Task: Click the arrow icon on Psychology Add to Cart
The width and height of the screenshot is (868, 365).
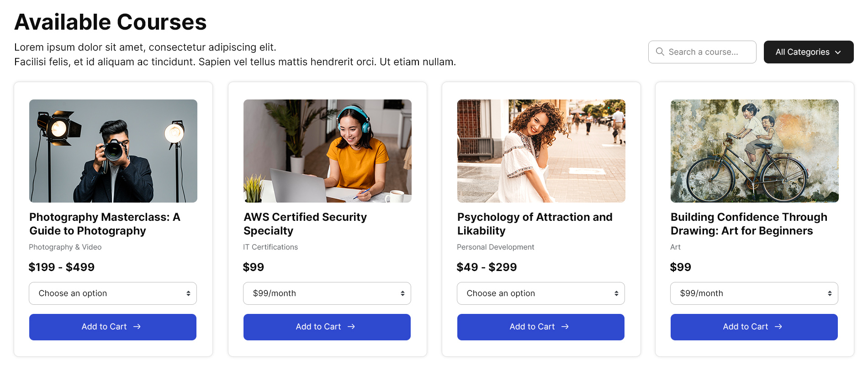Action: pos(565,327)
